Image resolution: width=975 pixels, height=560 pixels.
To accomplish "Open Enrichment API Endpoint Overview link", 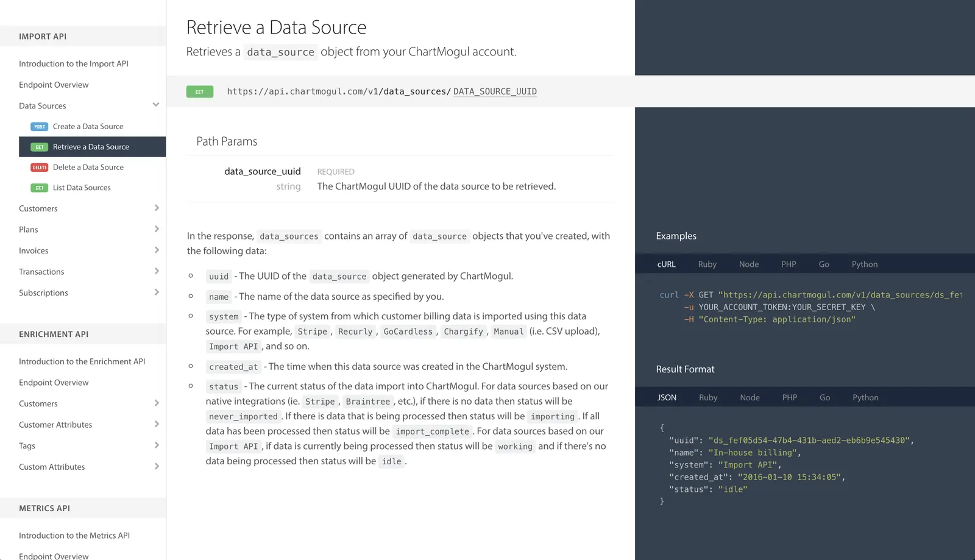I will click(54, 383).
